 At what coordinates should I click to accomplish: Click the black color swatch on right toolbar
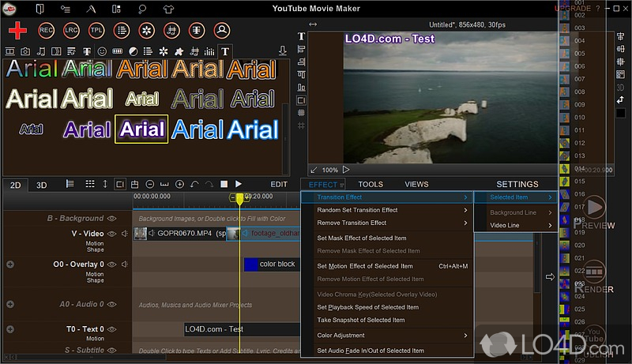point(621,113)
